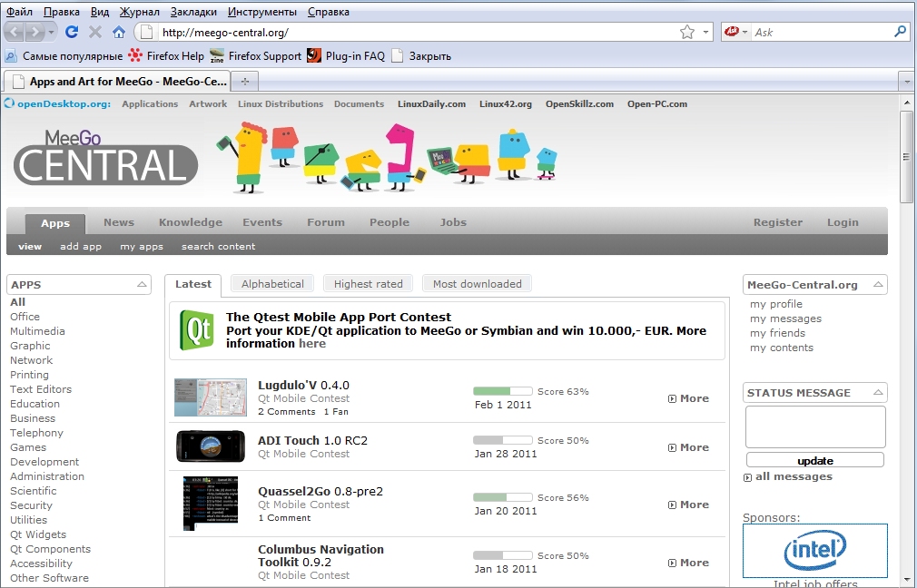Open a new tab with plus button
Image resolution: width=917 pixels, height=588 pixels.
pyautogui.click(x=244, y=81)
